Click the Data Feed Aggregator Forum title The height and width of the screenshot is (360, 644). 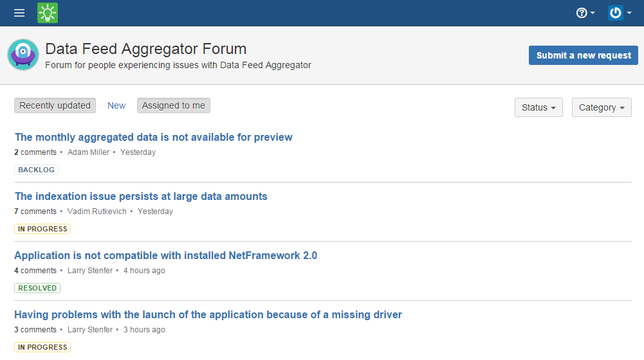tap(146, 49)
